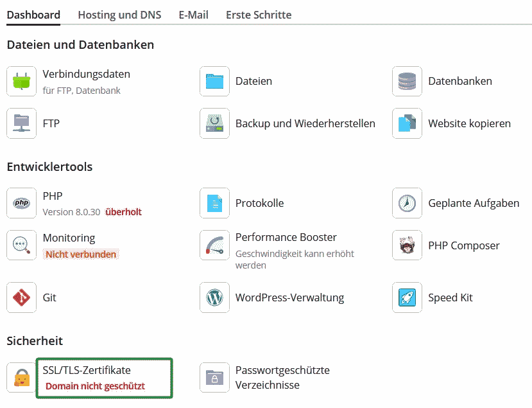
Task: Open the Performance Booster gauge icon
Action: [214, 245]
